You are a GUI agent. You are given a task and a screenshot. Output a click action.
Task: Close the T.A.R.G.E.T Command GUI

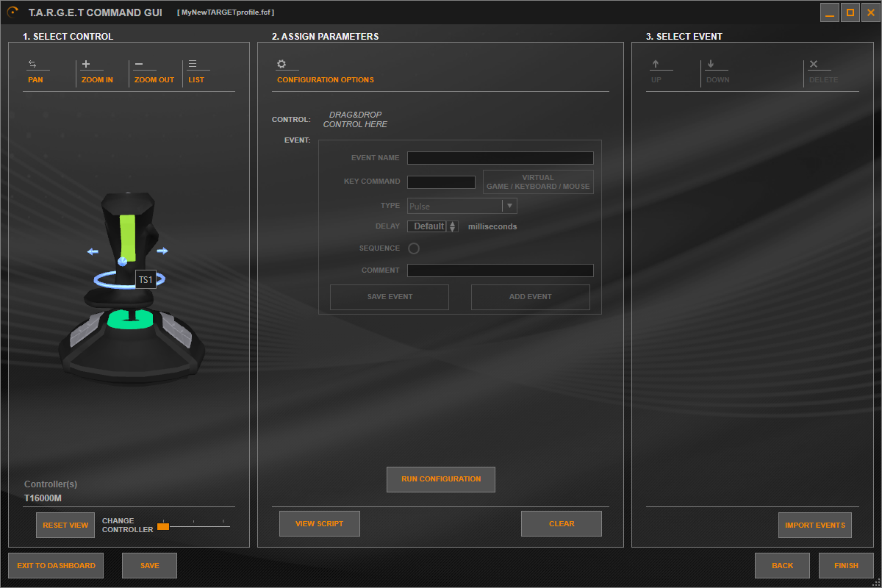point(871,12)
